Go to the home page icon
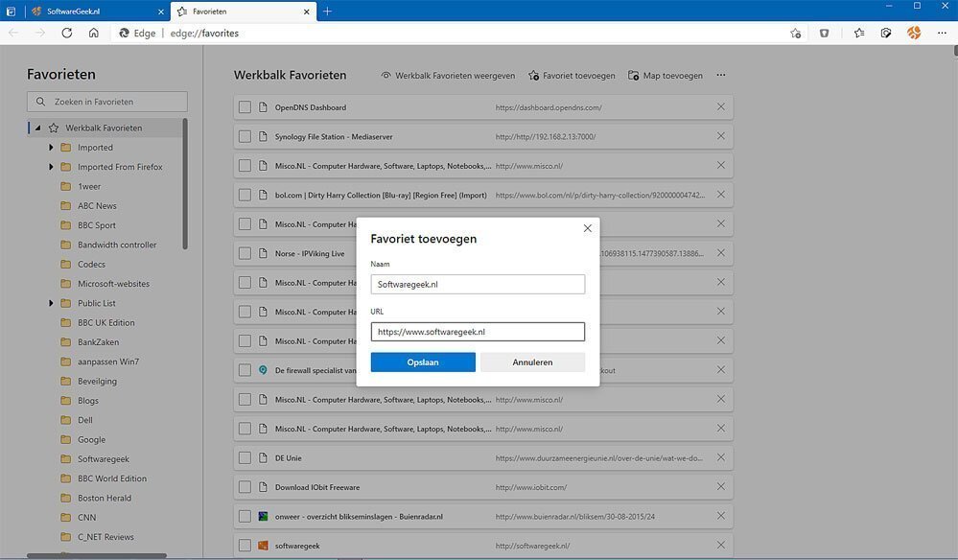Viewport: 958px width, 560px height. (x=93, y=33)
